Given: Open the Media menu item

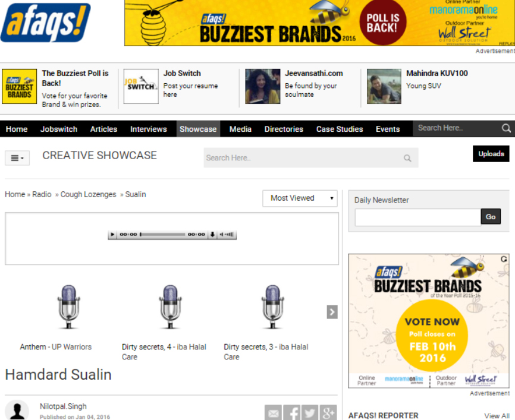Looking at the screenshot, I should click(x=240, y=129).
